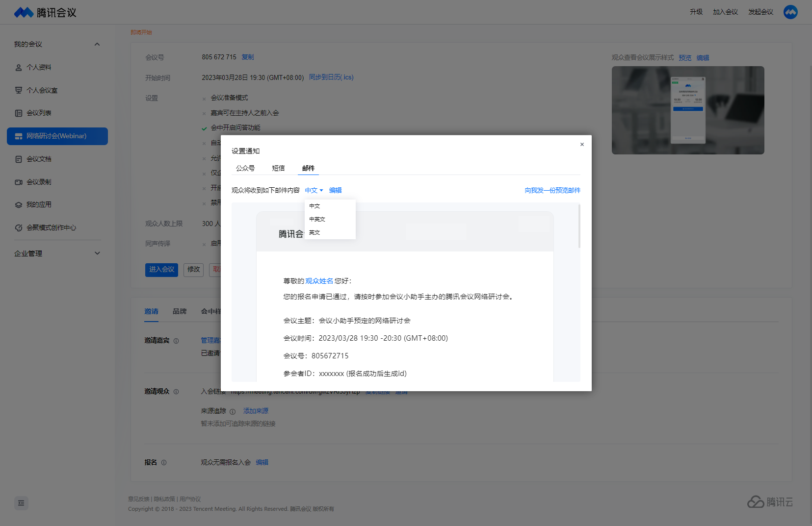812x526 pixels.
Task: Close the 设置通知 dialog
Action: (x=582, y=144)
